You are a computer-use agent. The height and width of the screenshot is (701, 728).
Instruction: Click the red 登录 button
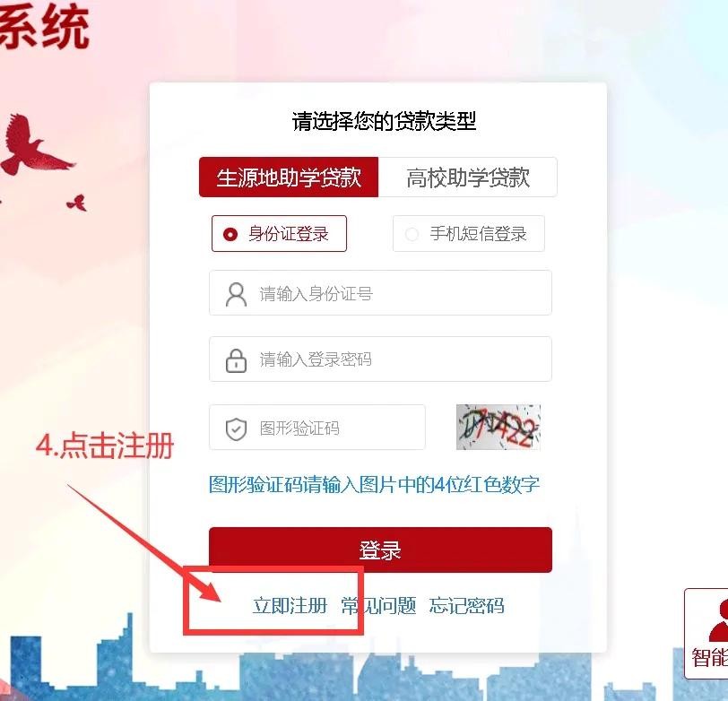pos(380,550)
